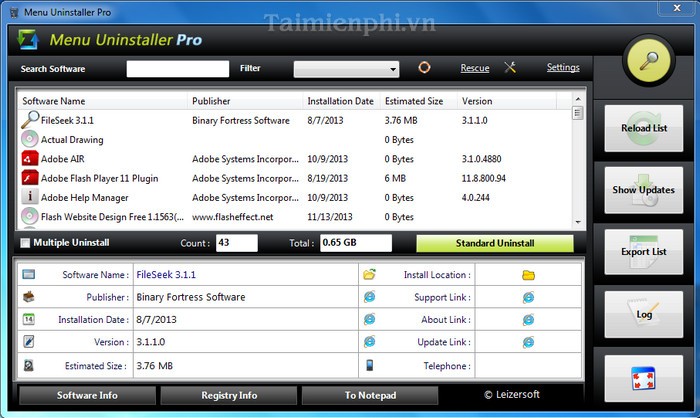Click the 11.8.800.94 version cell
This screenshot has height=418, width=700.
483,178
